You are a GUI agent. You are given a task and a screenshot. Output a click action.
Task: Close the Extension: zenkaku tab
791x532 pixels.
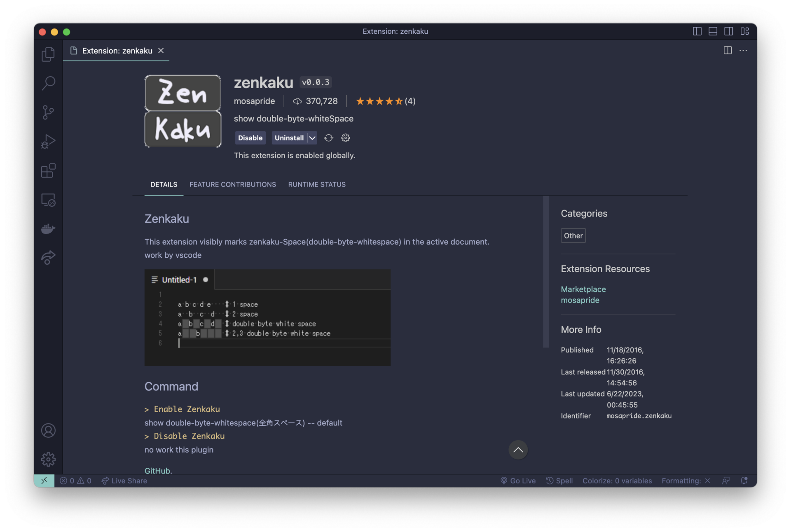point(161,50)
